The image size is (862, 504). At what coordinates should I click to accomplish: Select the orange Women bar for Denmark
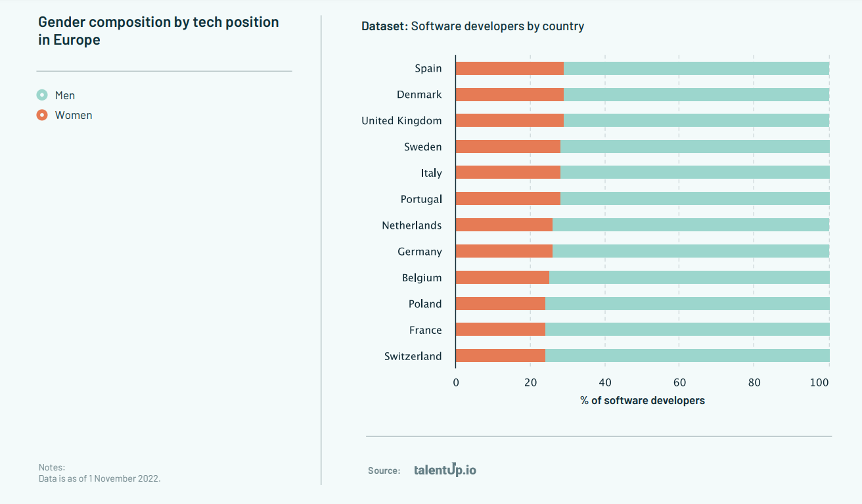tap(510, 95)
